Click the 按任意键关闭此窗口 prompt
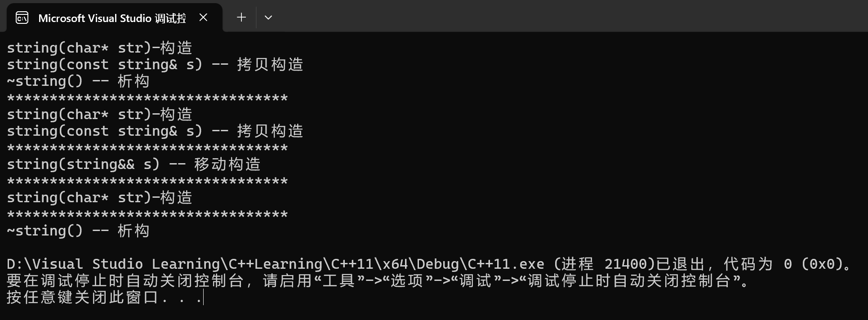This screenshot has height=320, width=868. pyautogui.click(x=99, y=297)
